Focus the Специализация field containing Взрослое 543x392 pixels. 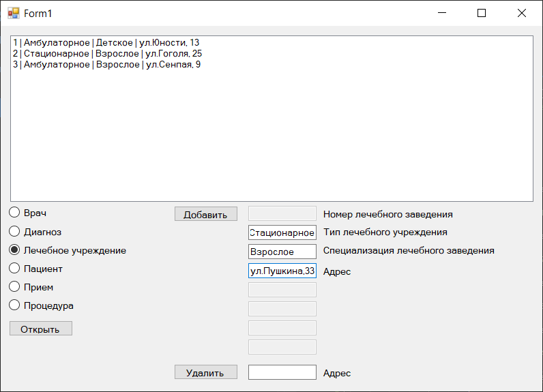282,252
